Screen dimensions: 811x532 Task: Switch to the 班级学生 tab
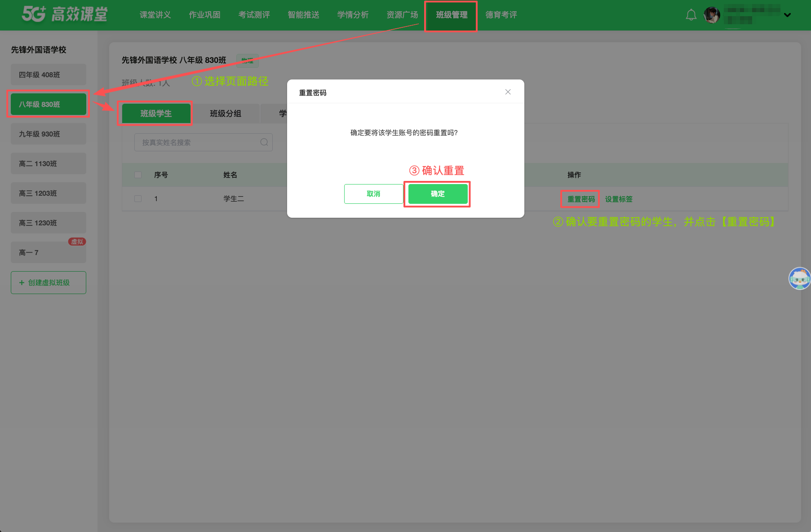point(156,114)
